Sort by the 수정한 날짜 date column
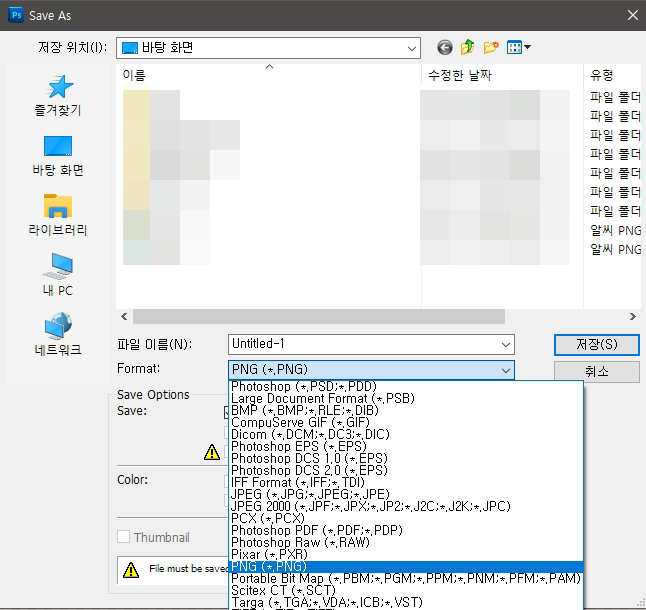The height and width of the screenshot is (610, 646). point(502,75)
